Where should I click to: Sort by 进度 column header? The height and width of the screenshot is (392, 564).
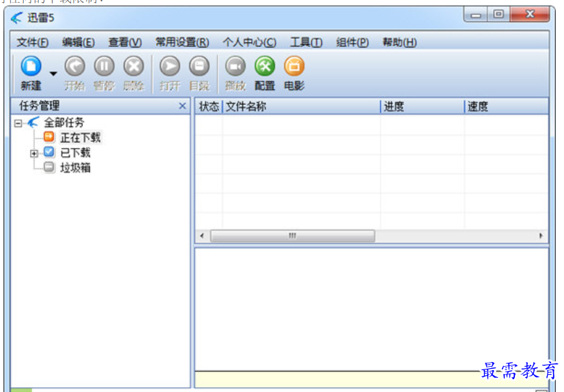coord(422,106)
